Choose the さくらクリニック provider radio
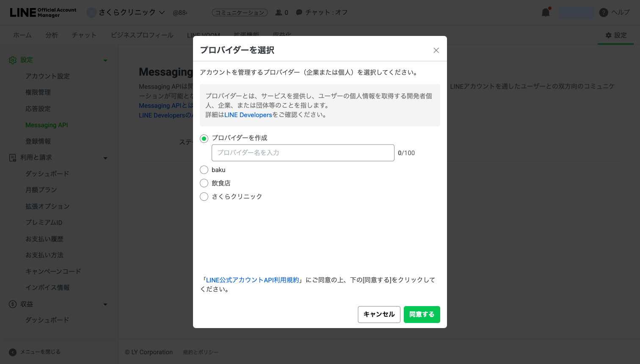This screenshot has height=364, width=640. [204, 197]
